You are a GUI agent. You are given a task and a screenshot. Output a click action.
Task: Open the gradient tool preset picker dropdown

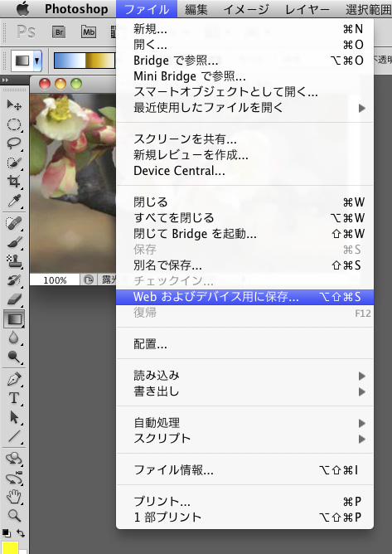coord(36,61)
